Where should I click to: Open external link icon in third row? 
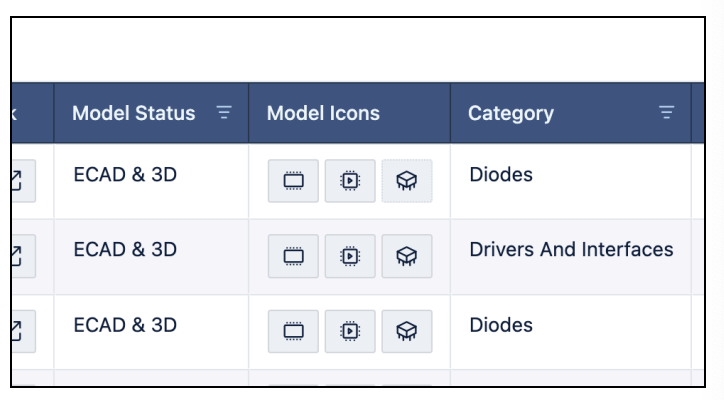(23, 331)
